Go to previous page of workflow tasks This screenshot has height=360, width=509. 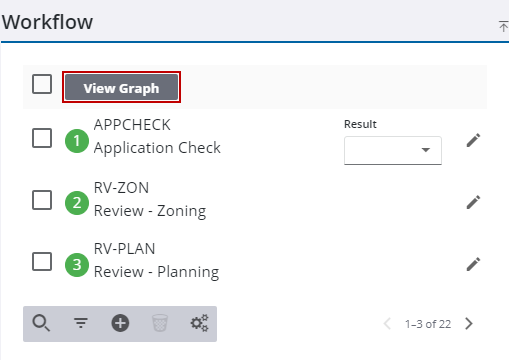coord(387,323)
